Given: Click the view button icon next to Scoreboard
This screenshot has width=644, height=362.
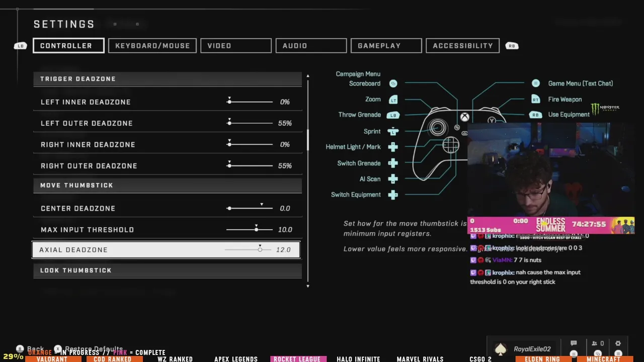Looking at the screenshot, I should point(393,83).
